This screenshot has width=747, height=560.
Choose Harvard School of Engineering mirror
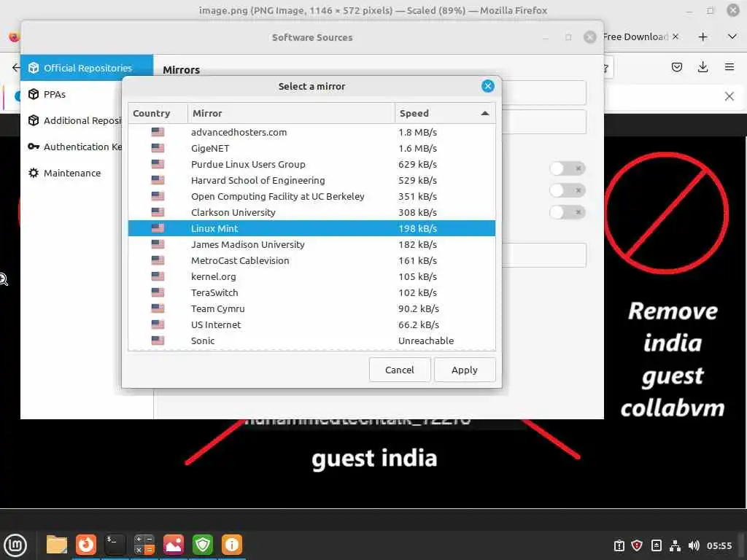tap(311, 181)
